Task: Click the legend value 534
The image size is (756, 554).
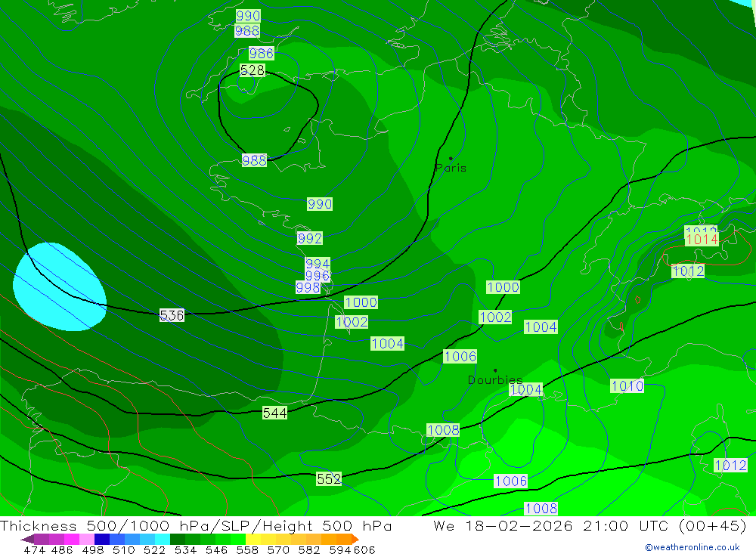Action: [x=185, y=549]
